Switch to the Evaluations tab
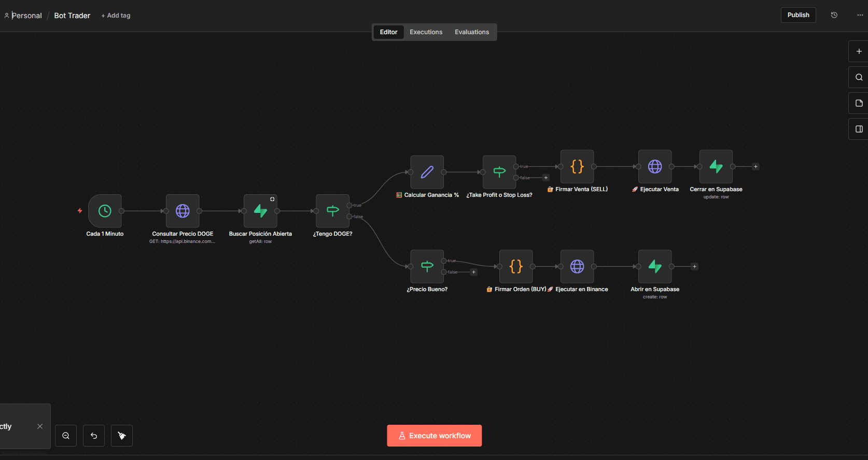This screenshot has height=460, width=868. click(x=472, y=32)
